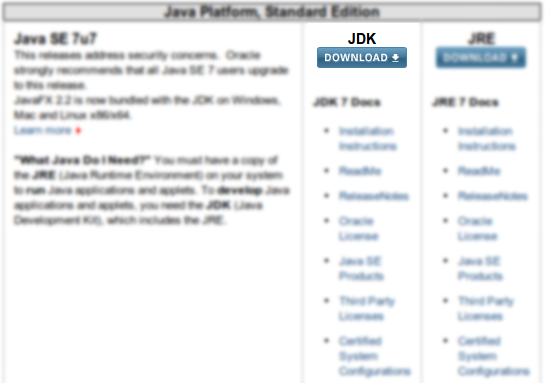Click the JRE Download button
This screenshot has height=383, width=545.
481,58
